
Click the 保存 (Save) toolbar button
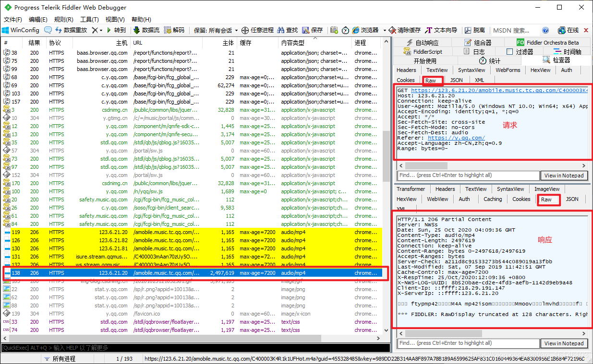pos(312,30)
